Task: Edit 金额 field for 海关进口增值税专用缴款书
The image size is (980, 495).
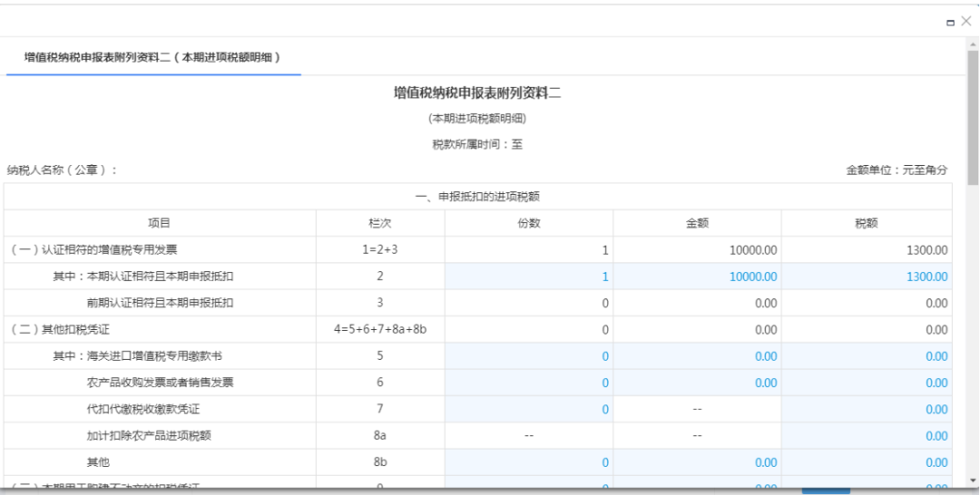Action: point(697,356)
